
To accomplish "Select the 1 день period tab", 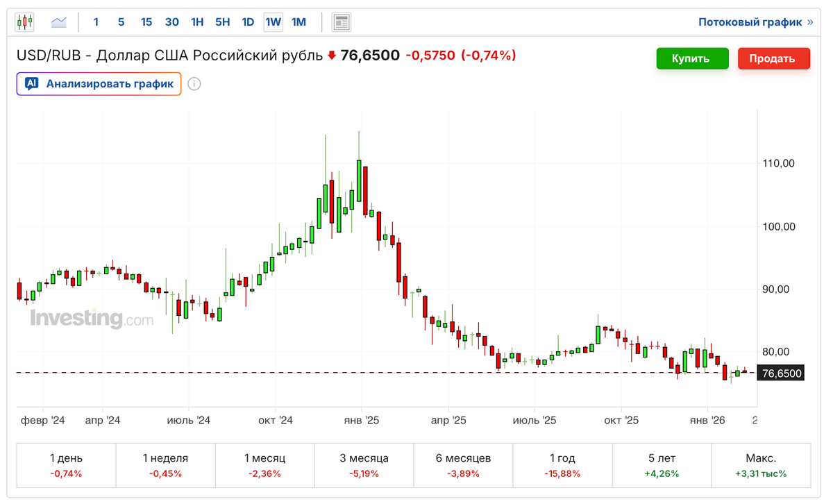I will (x=66, y=465).
